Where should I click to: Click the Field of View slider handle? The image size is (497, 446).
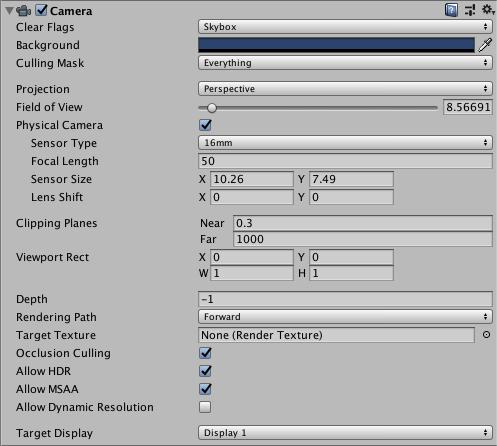[211, 108]
